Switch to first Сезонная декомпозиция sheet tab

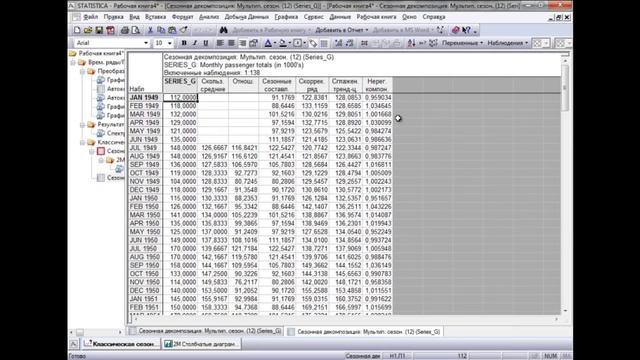point(205,331)
